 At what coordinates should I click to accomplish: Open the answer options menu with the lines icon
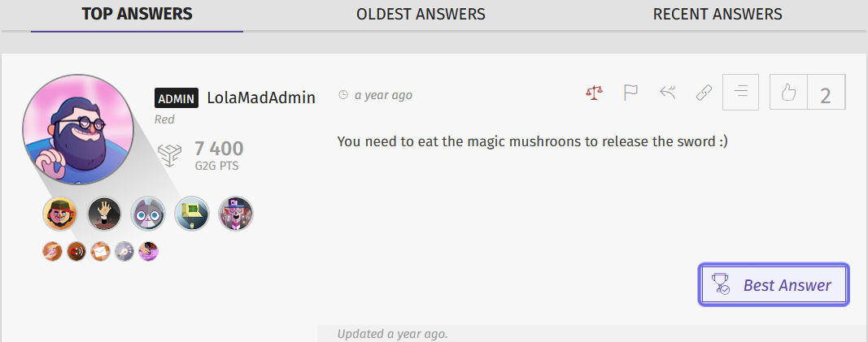click(x=740, y=92)
